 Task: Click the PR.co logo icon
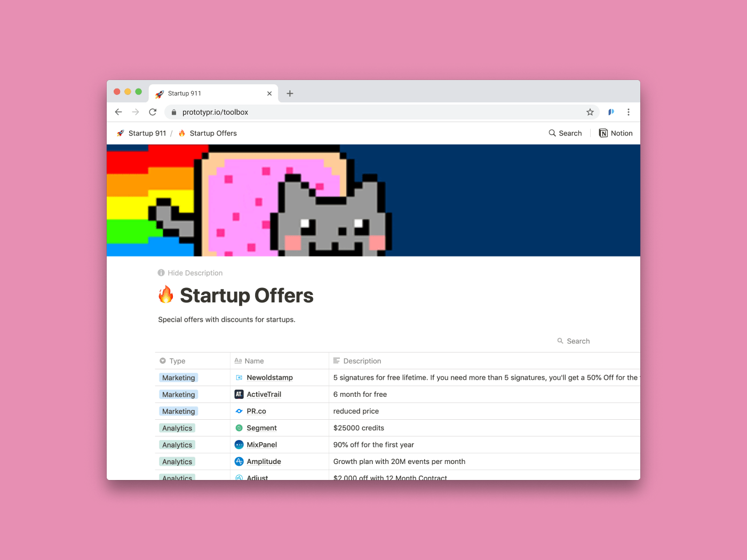(x=239, y=411)
